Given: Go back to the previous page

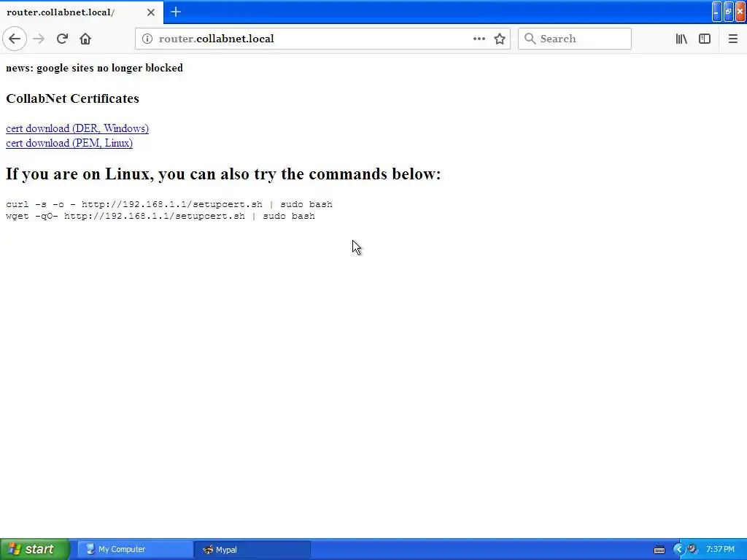Looking at the screenshot, I should point(15,39).
